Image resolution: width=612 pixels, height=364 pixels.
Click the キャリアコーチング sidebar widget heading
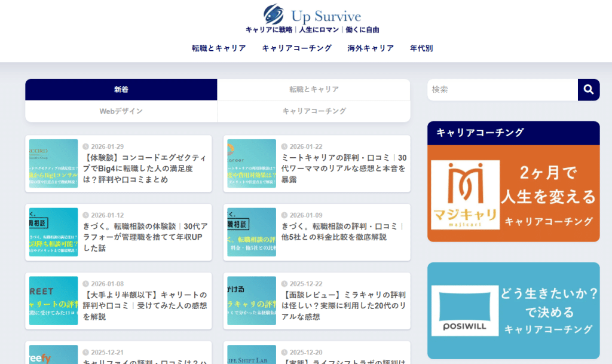(x=513, y=133)
